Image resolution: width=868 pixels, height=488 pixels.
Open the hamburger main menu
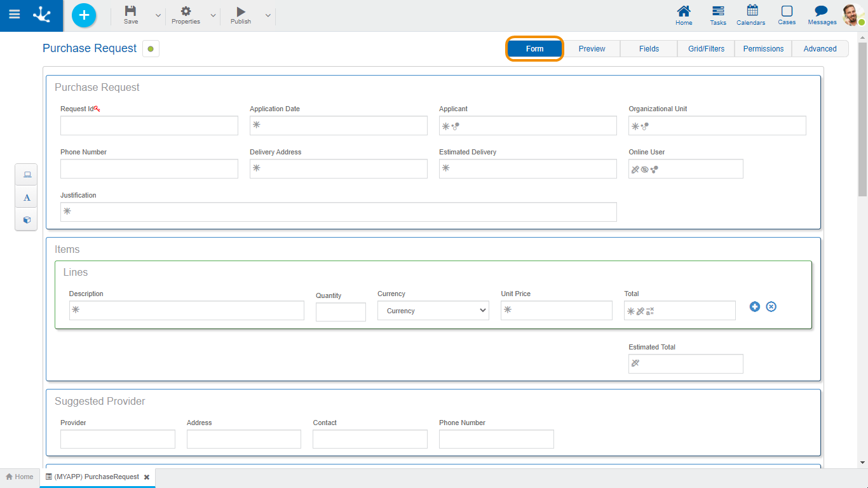coord(14,15)
